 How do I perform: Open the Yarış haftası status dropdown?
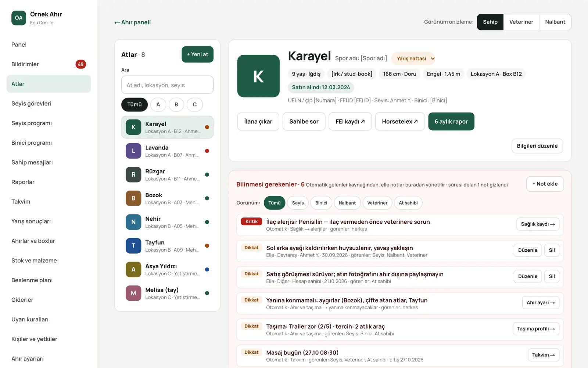[413, 59]
